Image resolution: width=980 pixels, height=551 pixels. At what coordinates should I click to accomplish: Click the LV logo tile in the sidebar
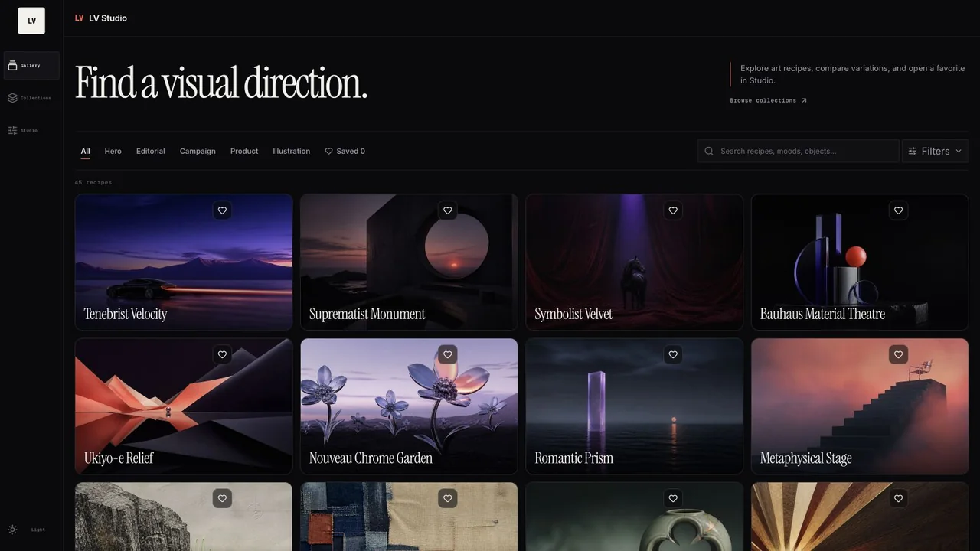31,21
